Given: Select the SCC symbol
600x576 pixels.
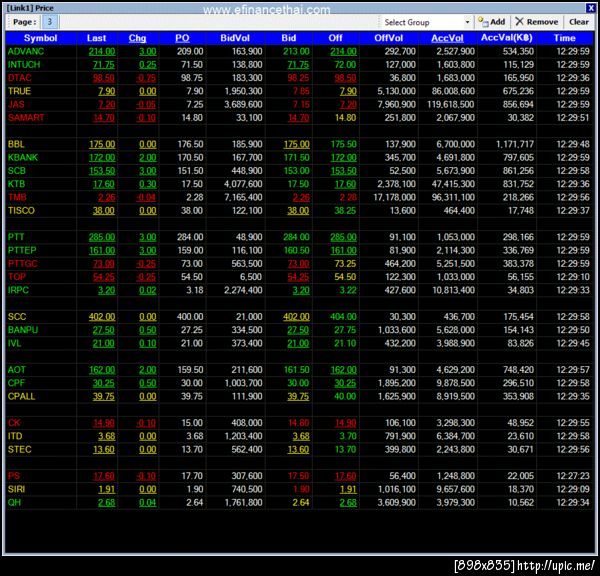Looking at the screenshot, I should (x=17, y=317).
